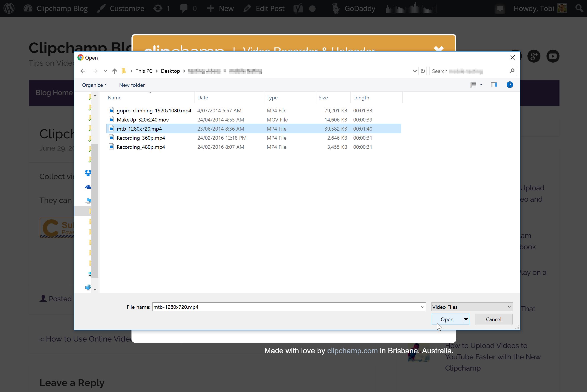587x392 pixels.
Task: Click Blog Home in navigation menu
Action: click(54, 92)
